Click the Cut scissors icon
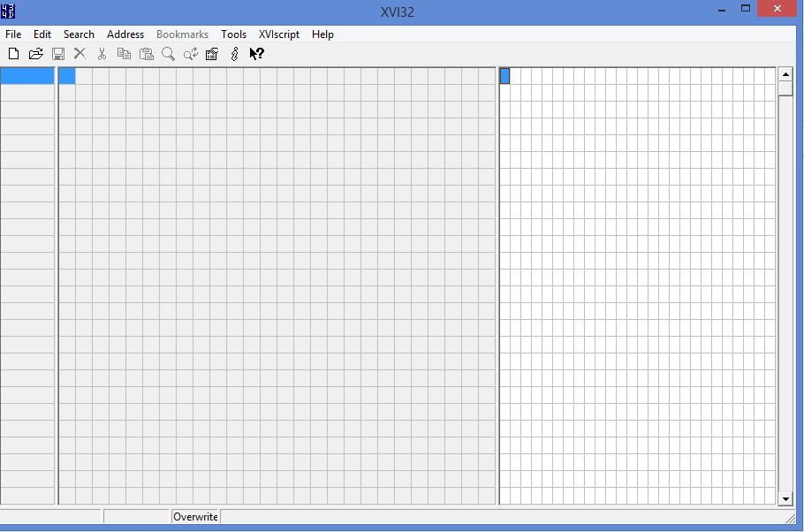The width and height of the screenshot is (804, 532). click(x=102, y=54)
